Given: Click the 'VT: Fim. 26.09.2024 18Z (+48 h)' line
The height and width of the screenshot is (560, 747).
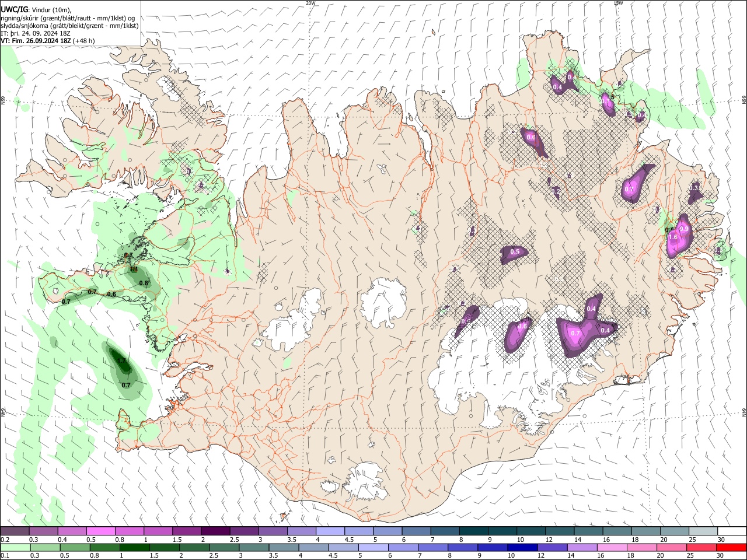Looking at the screenshot, I should tap(47, 41).
